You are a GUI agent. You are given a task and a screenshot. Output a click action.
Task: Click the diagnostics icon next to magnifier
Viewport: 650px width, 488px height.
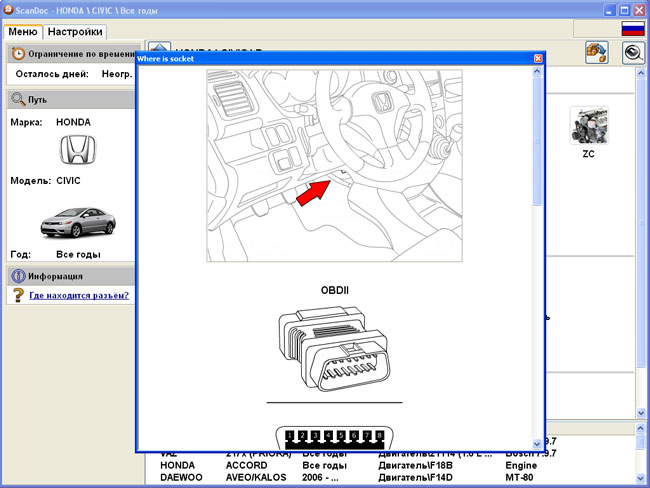[x=598, y=52]
